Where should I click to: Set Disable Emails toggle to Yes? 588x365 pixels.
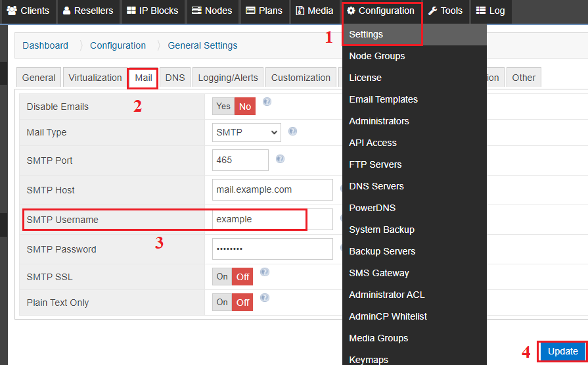click(x=223, y=107)
